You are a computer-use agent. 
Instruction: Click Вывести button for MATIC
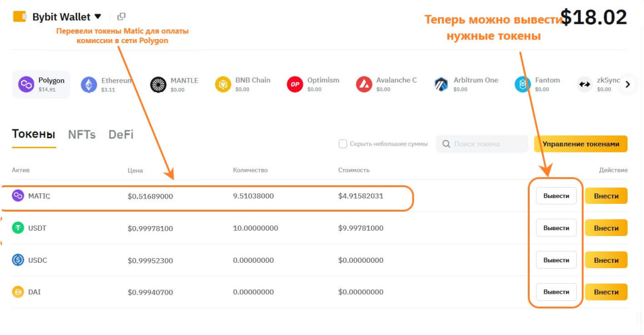pyautogui.click(x=556, y=196)
